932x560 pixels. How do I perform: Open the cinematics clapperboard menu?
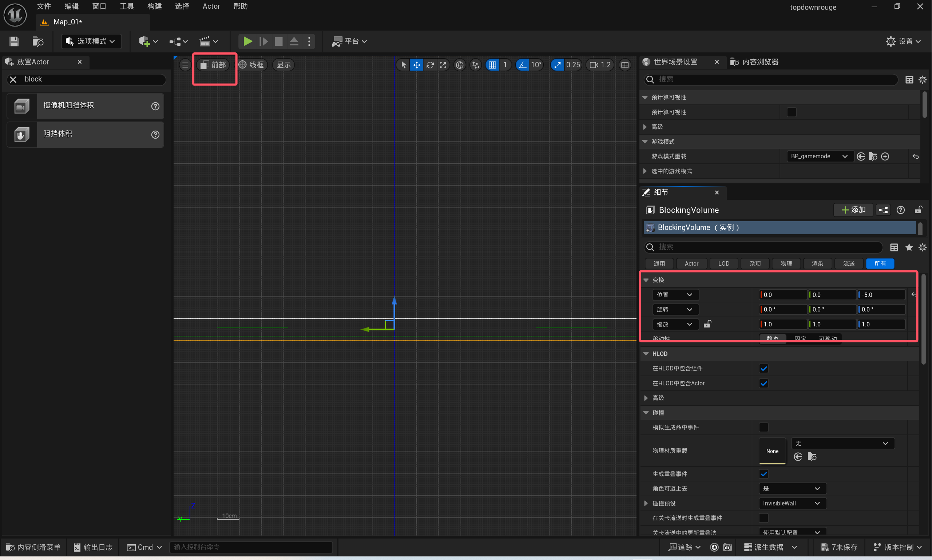tap(209, 41)
